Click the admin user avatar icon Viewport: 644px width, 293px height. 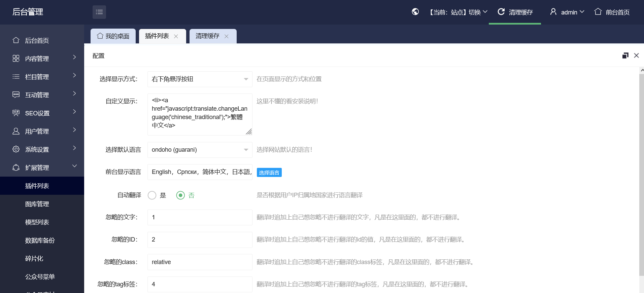tap(553, 12)
